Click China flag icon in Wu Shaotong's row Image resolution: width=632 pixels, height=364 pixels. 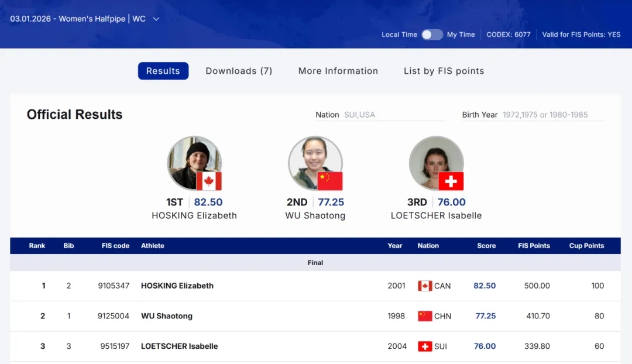tap(425, 316)
